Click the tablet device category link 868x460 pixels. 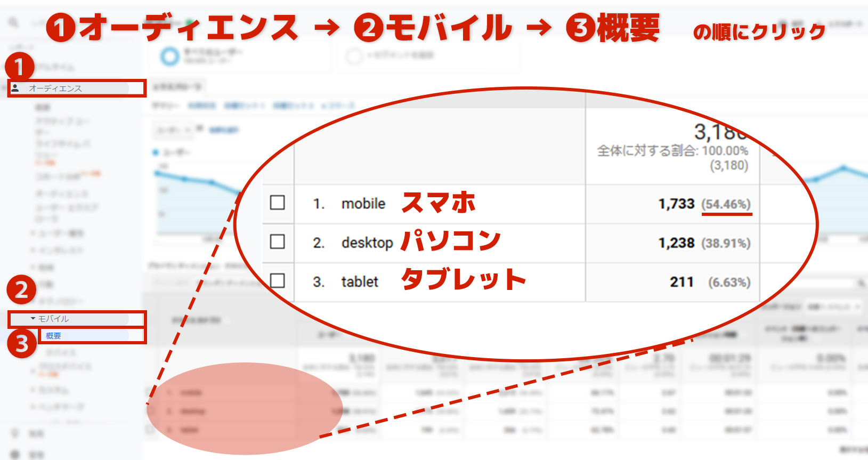coord(360,281)
